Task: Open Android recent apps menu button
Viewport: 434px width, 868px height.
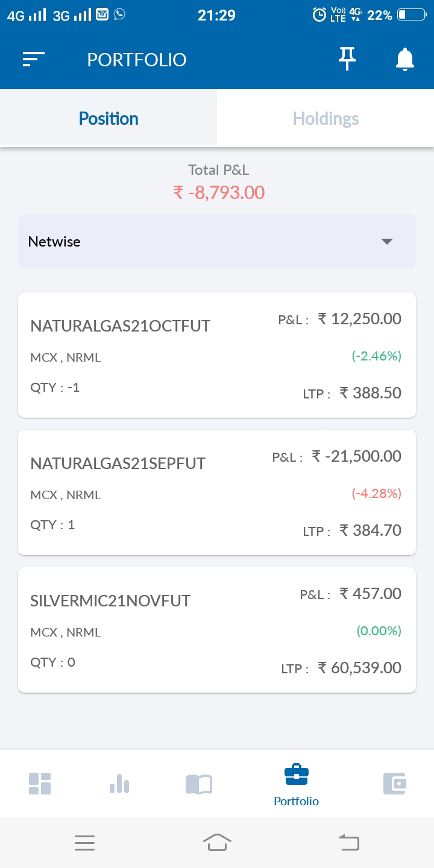Action: click(85, 843)
